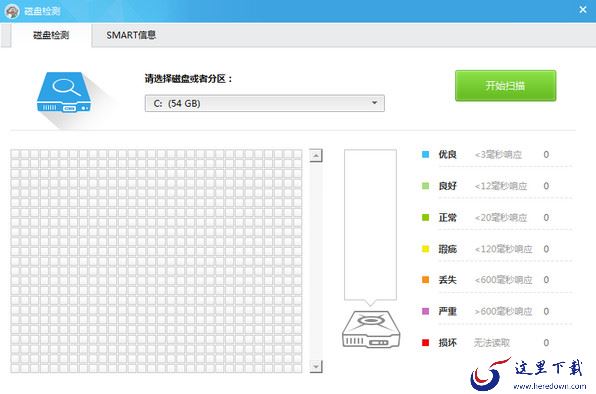Click the blue 优良 color swatch
Screen dimensions: 596x394
pos(426,154)
